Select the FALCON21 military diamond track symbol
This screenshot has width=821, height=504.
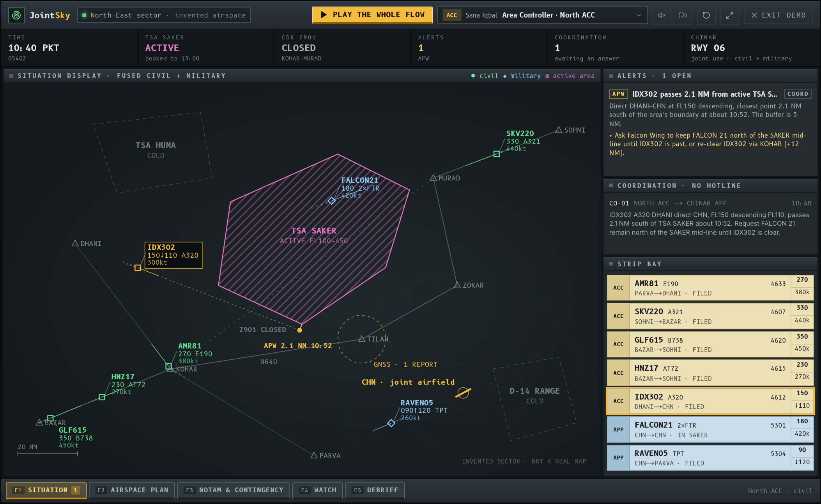pos(331,200)
